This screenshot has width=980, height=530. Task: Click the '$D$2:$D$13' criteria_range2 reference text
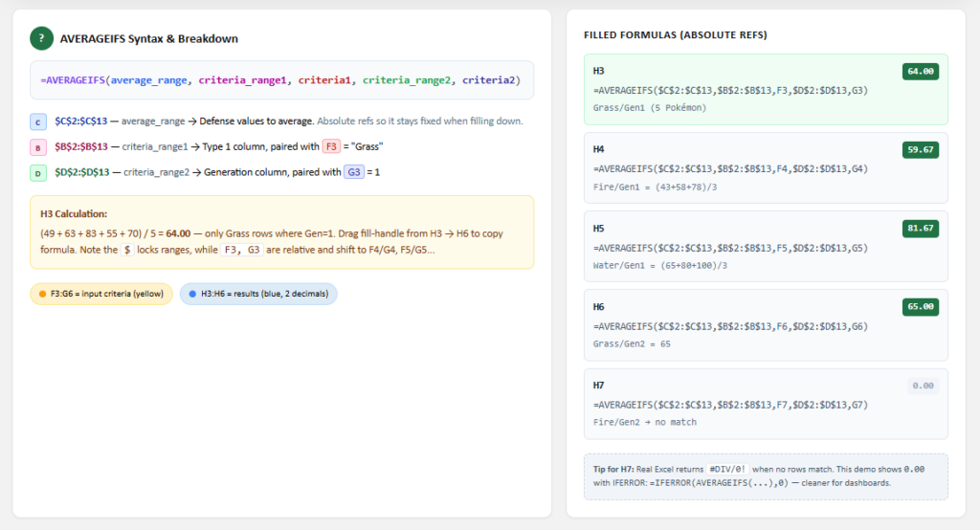click(82, 172)
